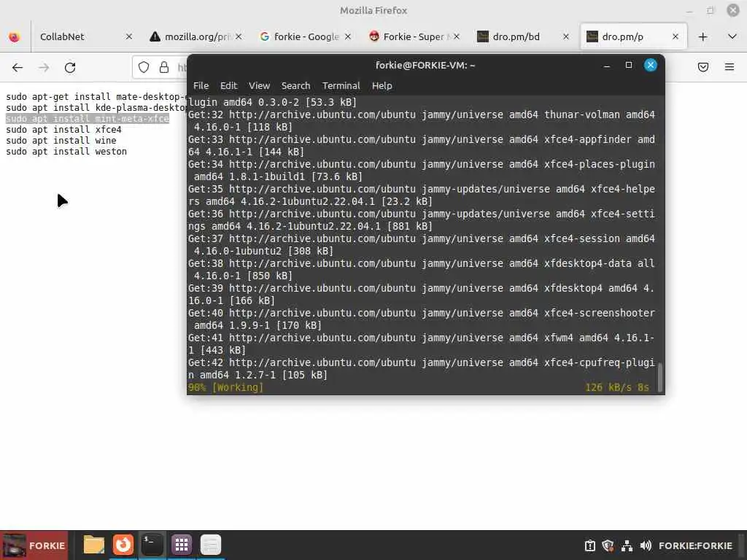Viewport: 747px width, 560px height.
Task: Click the Get:42 xfce4-cpufreq-plugin line
Action: [x=421, y=368]
